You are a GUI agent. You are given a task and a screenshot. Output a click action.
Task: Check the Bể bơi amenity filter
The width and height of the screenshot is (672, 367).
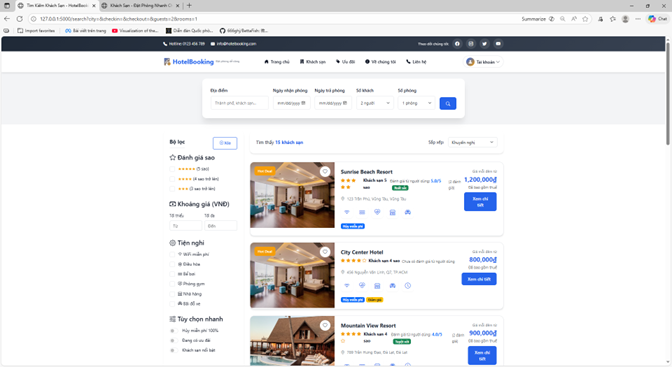[x=172, y=274]
